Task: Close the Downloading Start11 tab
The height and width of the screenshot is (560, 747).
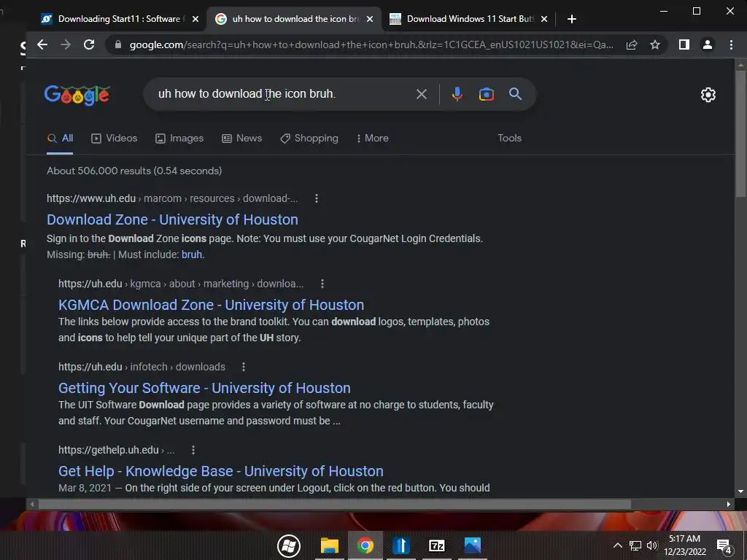Action: (x=196, y=19)
